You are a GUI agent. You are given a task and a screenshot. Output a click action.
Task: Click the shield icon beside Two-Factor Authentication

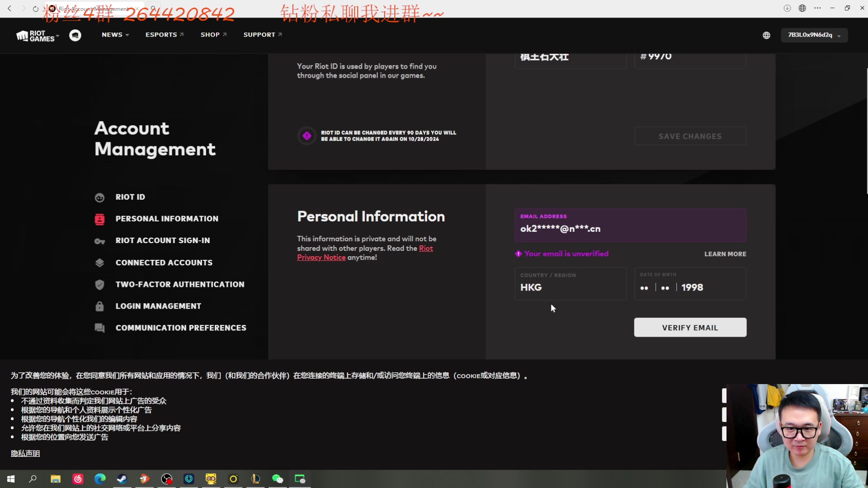click(x=99, y=285)
